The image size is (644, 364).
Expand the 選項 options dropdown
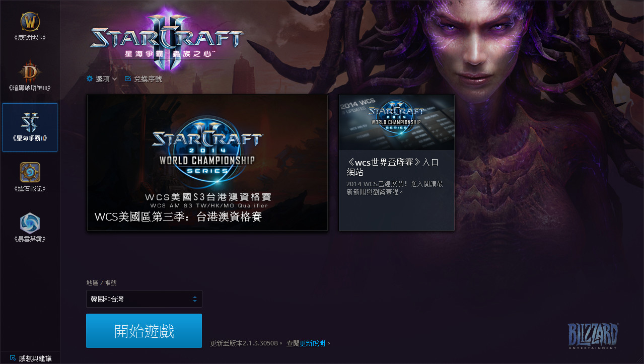(x=102, y=79)
